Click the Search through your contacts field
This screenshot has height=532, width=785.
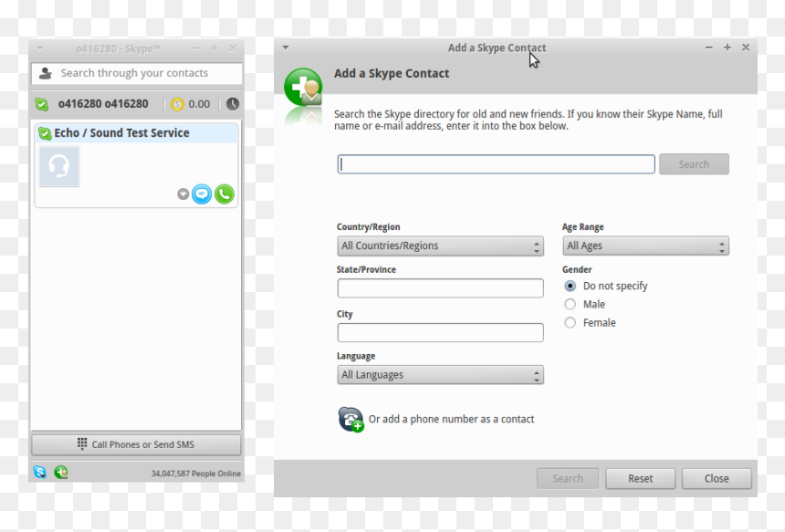coord(136,73)
